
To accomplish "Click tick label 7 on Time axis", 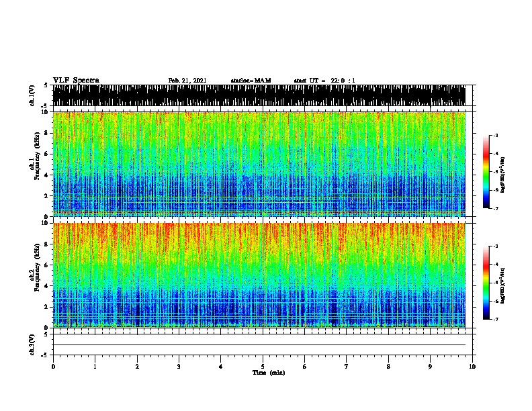I will 347,367.
